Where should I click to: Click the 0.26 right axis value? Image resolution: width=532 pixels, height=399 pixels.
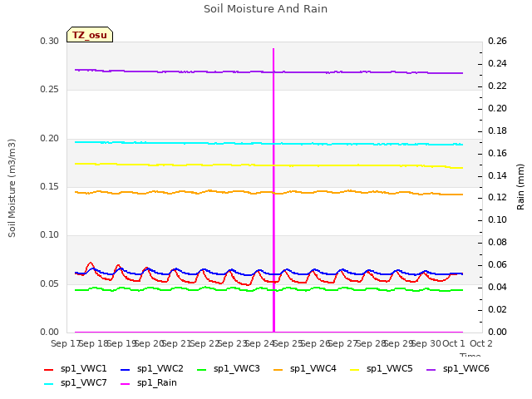click(497, 41)
